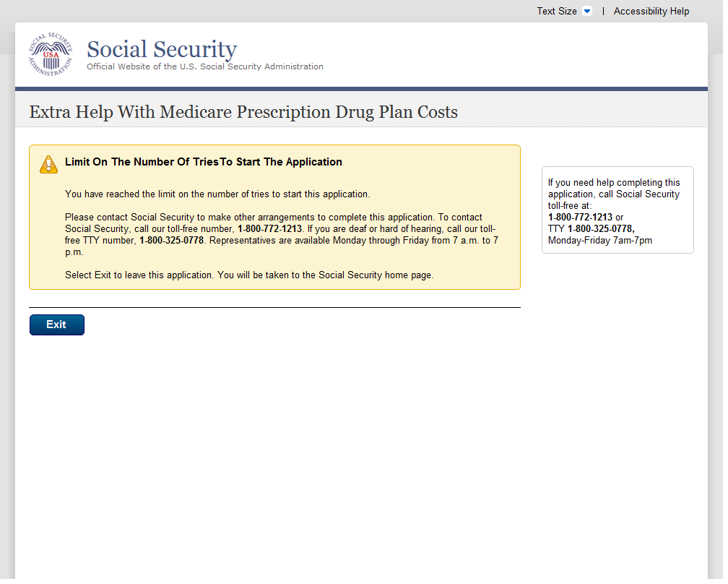Click toll-free number 1-800-772-1213 in the yellow alert
The width and height of the screenshot is (728, 584).
tap(269, 228)
